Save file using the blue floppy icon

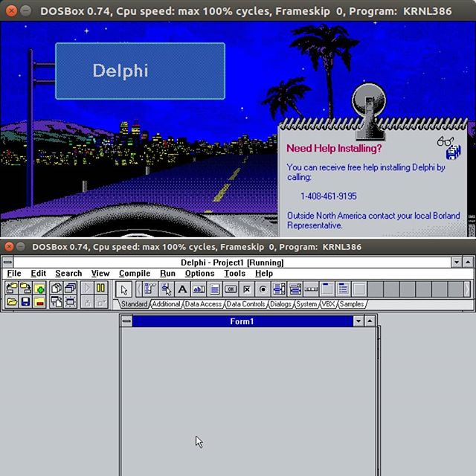pos(25,302)
